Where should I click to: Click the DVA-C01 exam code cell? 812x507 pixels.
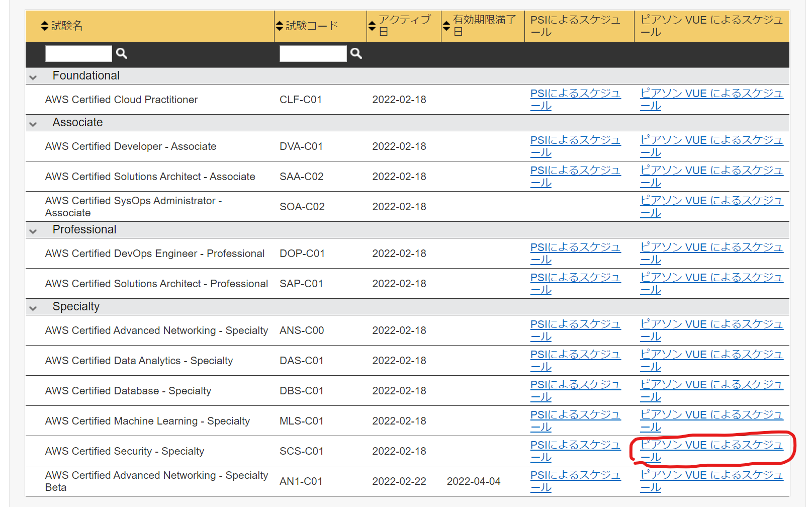tap(301, 146)
